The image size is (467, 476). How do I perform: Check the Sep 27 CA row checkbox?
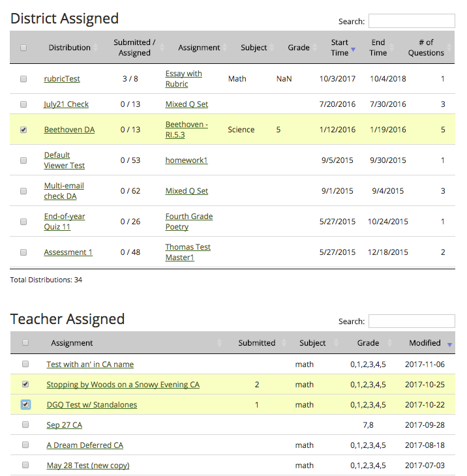(25, 424)
